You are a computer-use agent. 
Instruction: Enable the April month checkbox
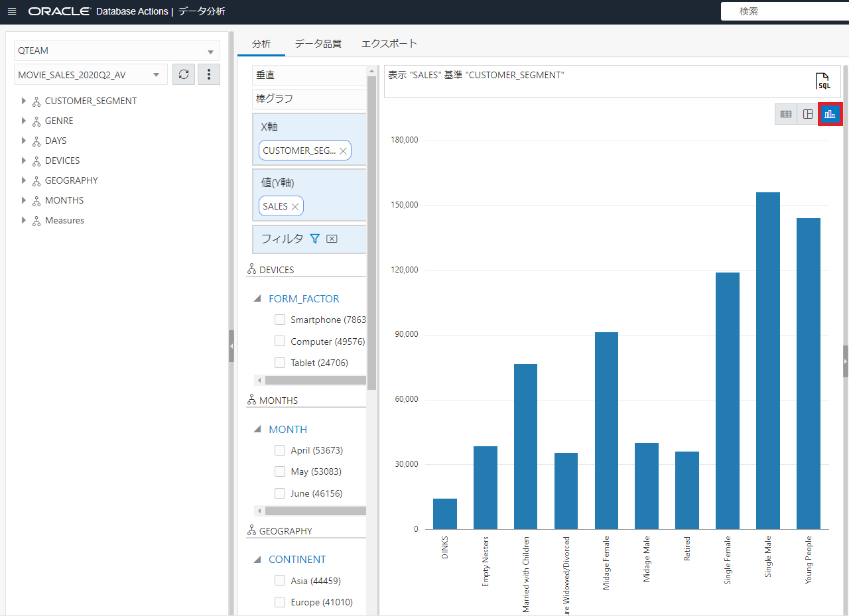(x=280, y=450)
